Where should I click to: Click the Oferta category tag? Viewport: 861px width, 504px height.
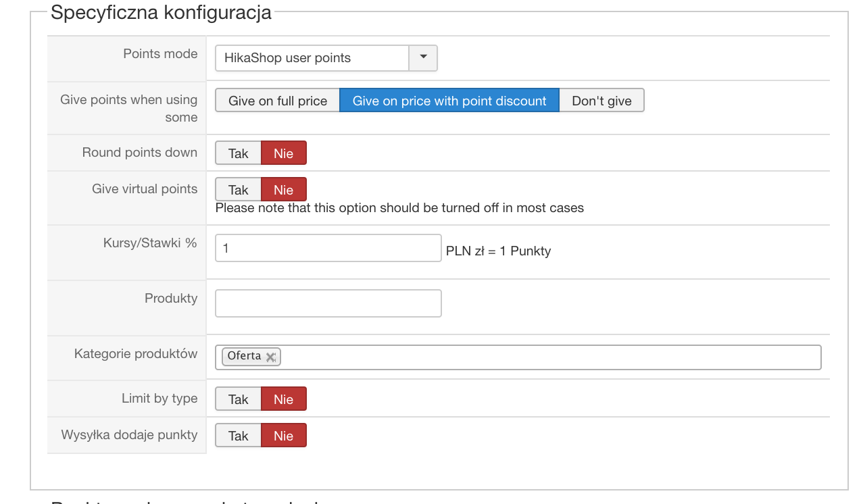tap(244, 357)
